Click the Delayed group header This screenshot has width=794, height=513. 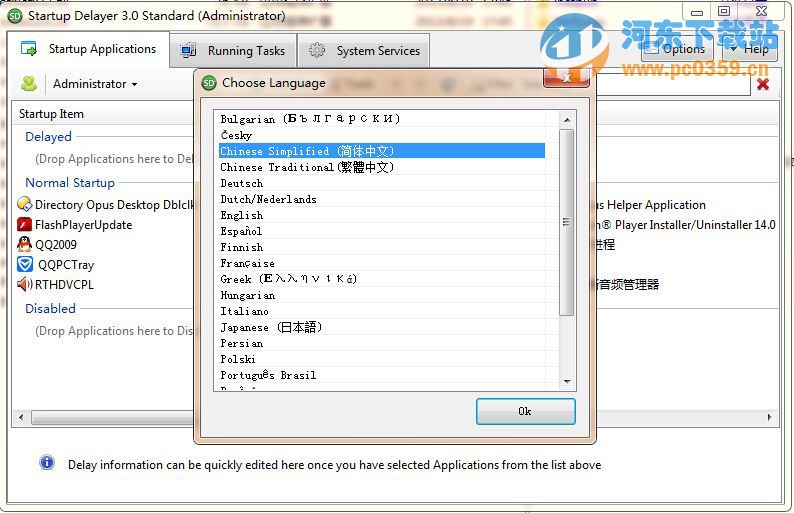pos(49,137)
